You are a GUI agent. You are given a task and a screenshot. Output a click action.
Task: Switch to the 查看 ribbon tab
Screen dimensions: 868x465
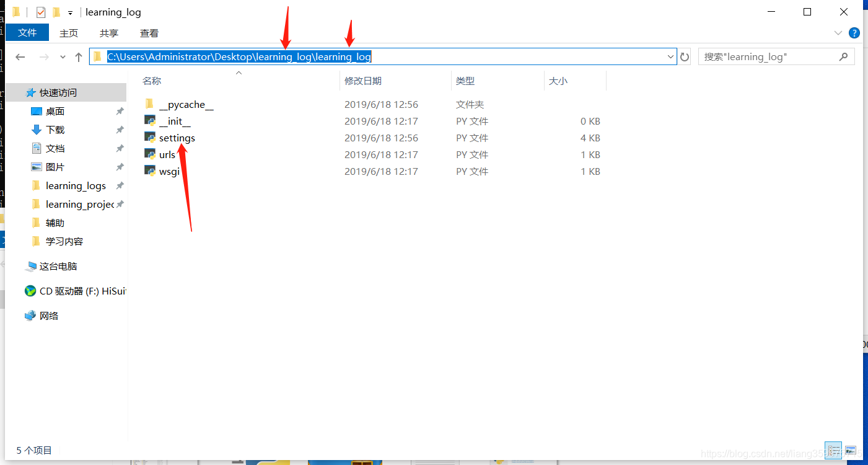tap(149, 33)
